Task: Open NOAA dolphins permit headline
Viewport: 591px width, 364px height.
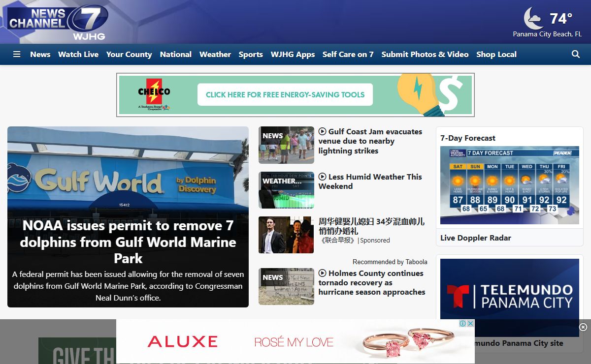Action: 128,242
